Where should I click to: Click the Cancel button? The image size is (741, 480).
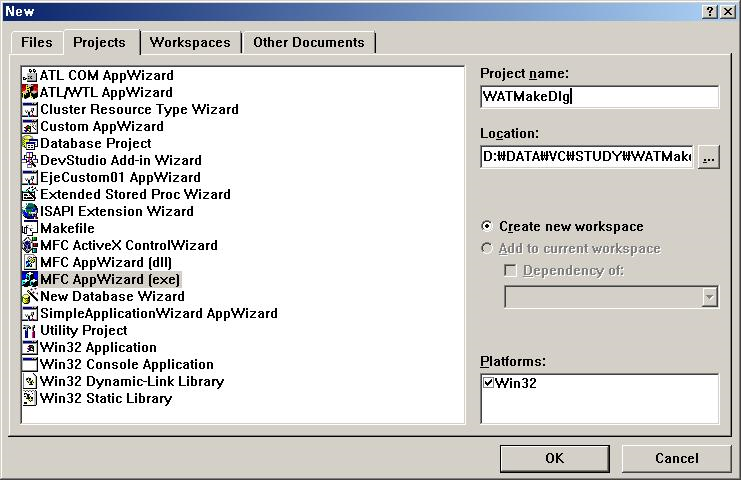676,458
